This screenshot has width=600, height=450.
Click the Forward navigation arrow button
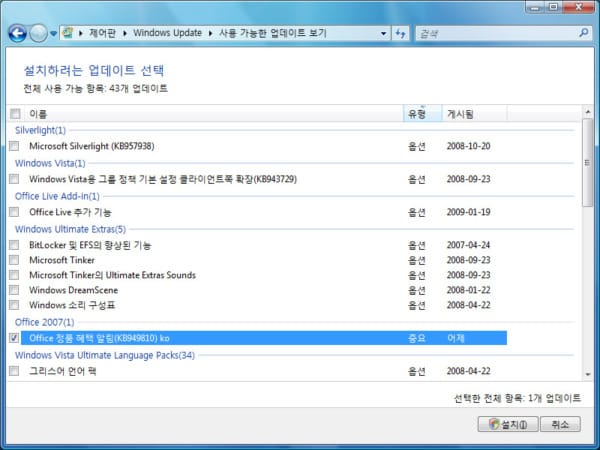pos(39,34)
